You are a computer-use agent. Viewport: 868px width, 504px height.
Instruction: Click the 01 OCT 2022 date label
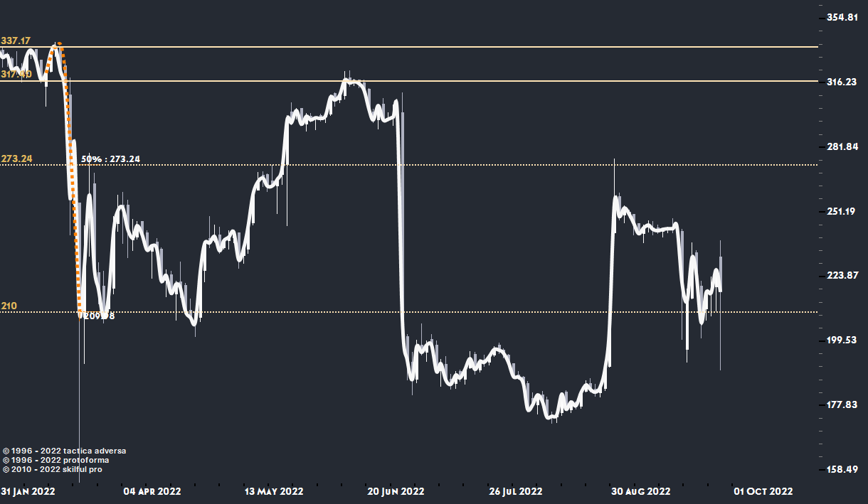click(763, 491)
